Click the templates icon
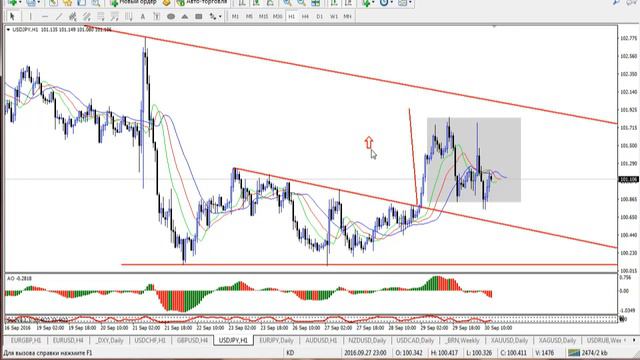The width and height of the screenshot is (640, 360). (402, 3)
